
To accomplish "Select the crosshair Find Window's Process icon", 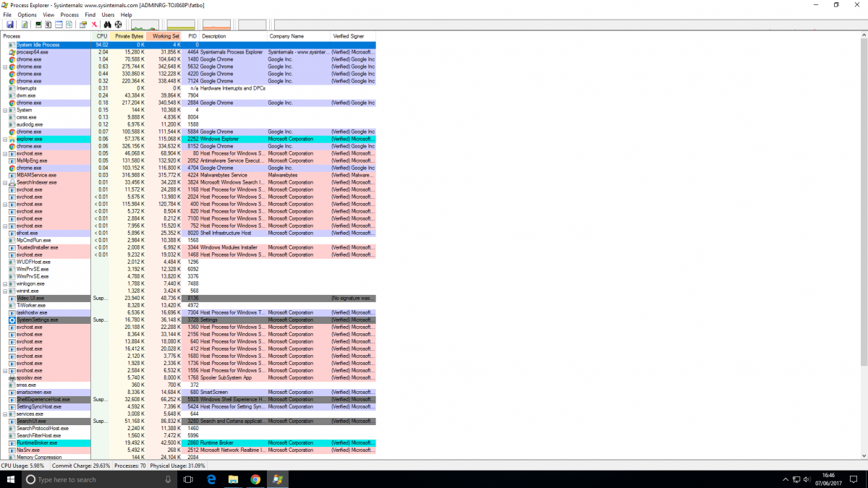I will (x=117, y=25).
